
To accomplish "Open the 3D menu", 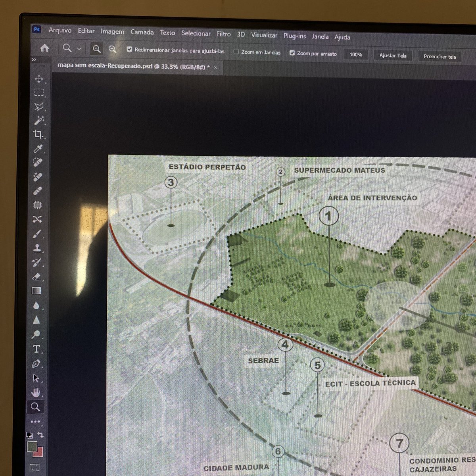I will coord(241,35).
